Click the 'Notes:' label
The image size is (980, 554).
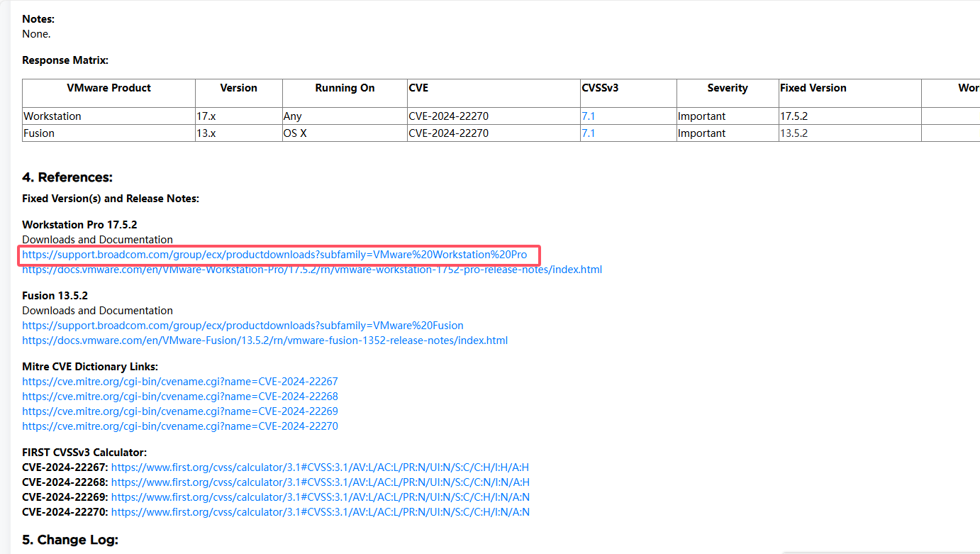(38, 19)
